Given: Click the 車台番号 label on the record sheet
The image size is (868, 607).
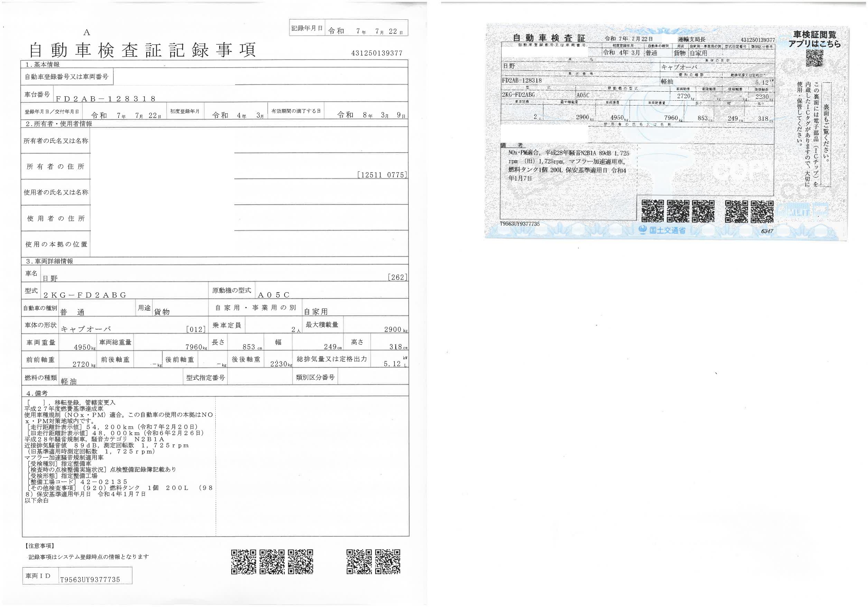Looking at the screenshot, I should pos(37,94).
